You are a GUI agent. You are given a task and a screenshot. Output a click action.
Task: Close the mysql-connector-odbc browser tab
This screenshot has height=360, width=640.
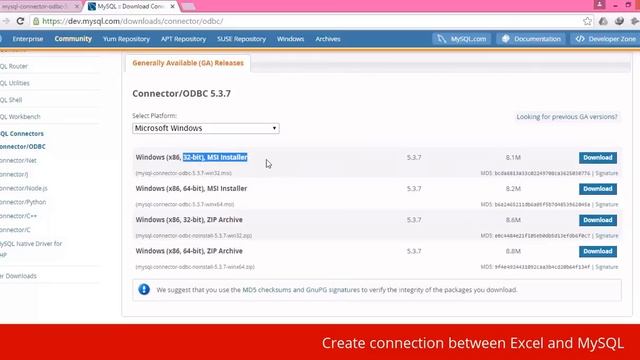point(76,7)
